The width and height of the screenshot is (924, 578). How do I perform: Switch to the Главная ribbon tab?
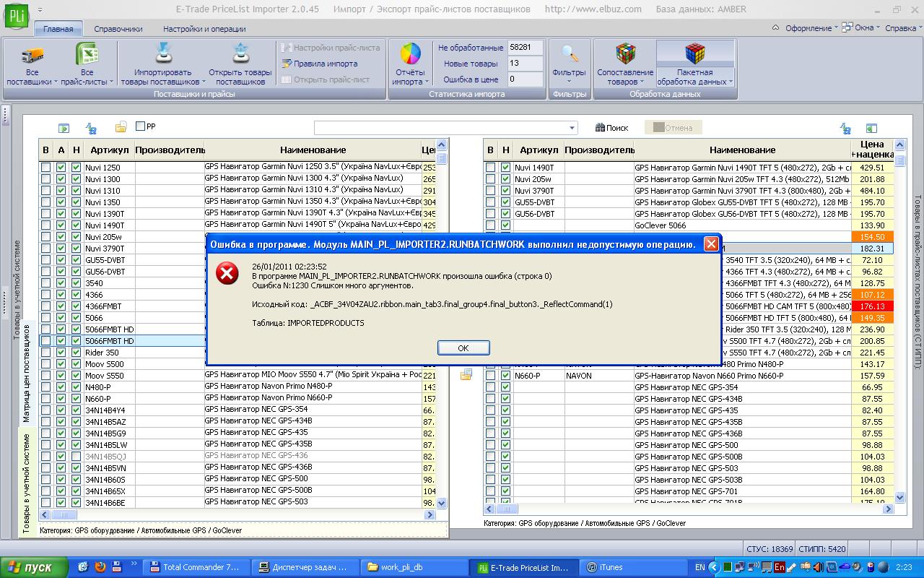(58, 29)
